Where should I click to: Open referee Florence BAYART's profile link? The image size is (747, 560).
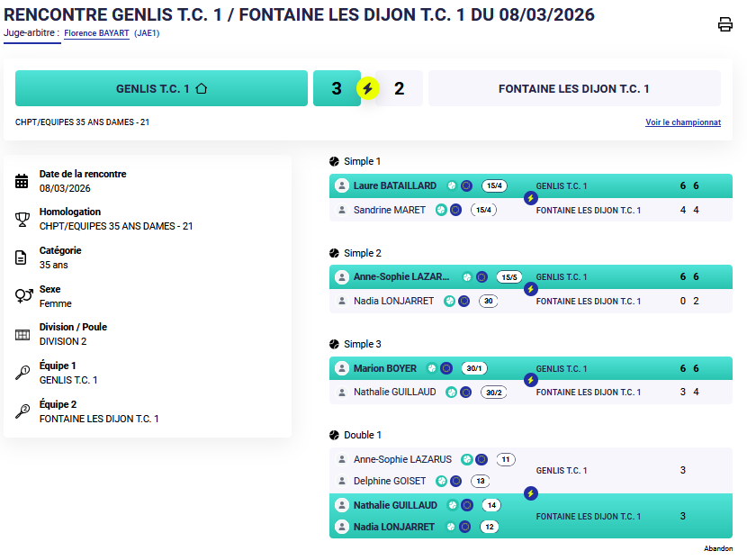[x=96, y=33]
